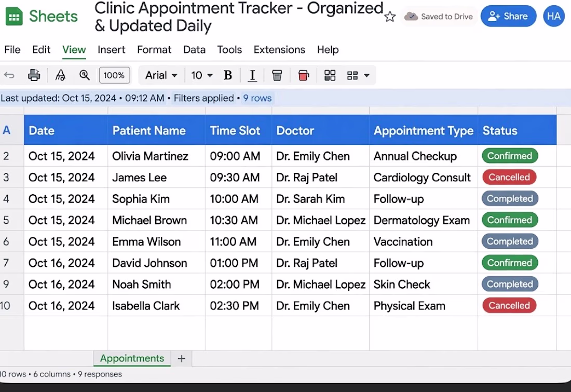Star the document with the star icon

390,17
